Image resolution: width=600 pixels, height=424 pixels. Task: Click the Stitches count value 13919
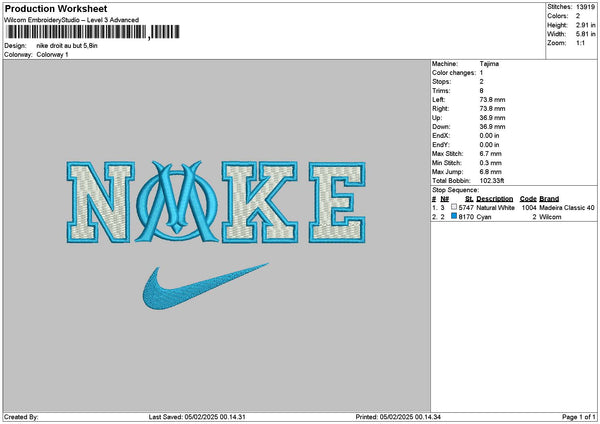pos(586,6)
